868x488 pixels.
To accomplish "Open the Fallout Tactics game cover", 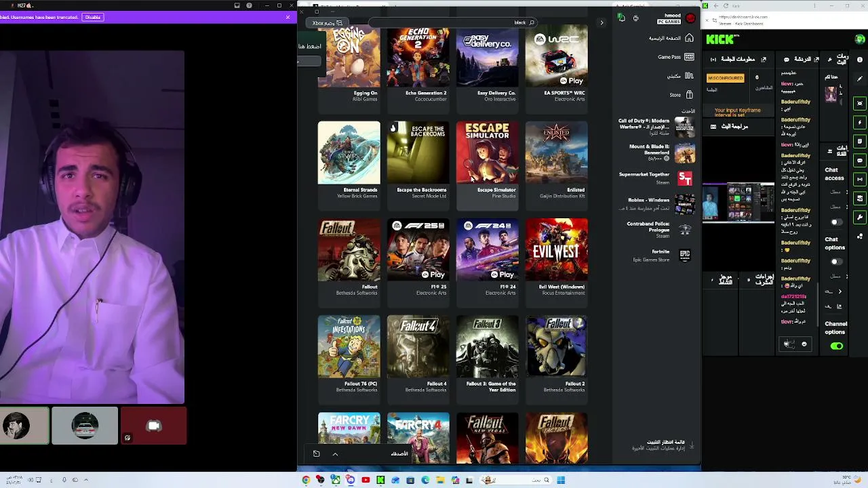I will [x=557, y=438].
